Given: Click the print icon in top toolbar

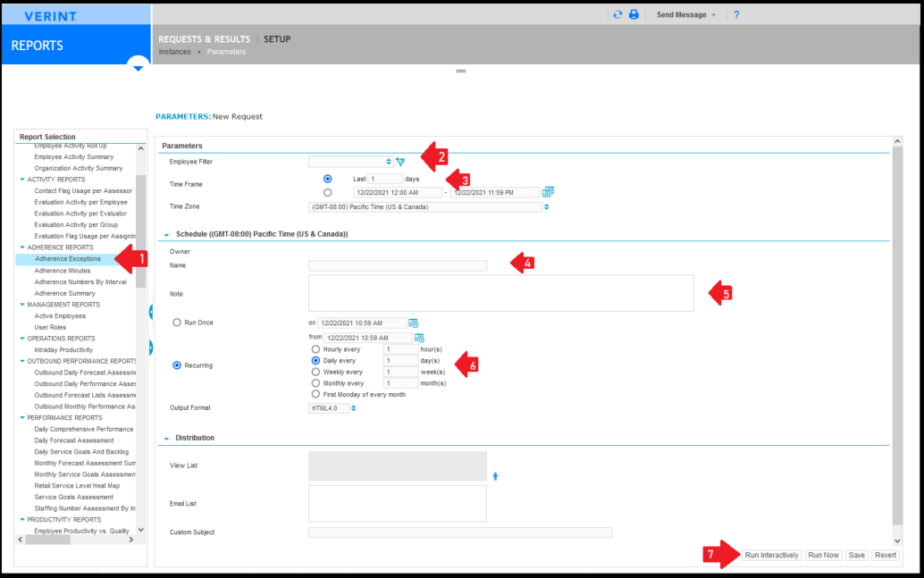Looking at the screenshot, I should 634,14.
